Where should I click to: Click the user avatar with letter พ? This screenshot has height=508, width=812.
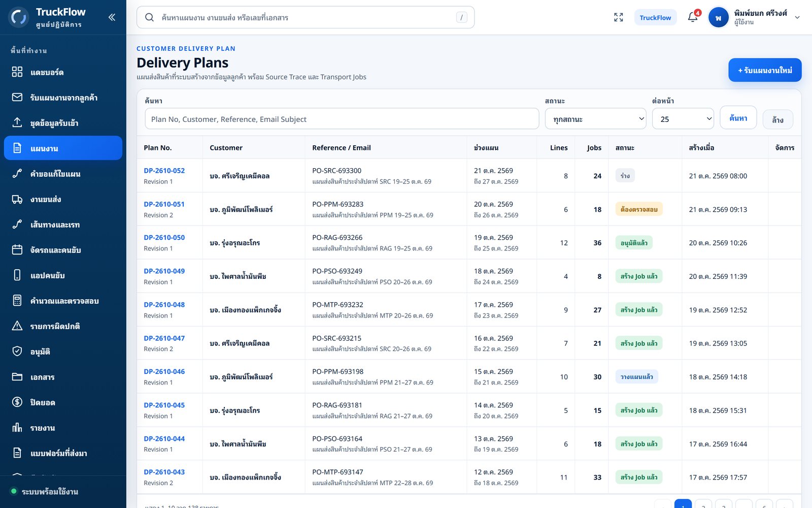718,17
